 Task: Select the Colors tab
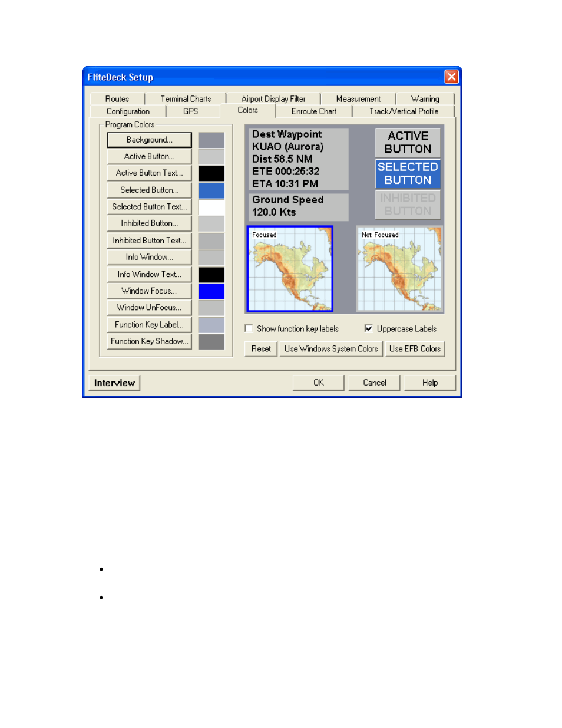click(247, 110)
